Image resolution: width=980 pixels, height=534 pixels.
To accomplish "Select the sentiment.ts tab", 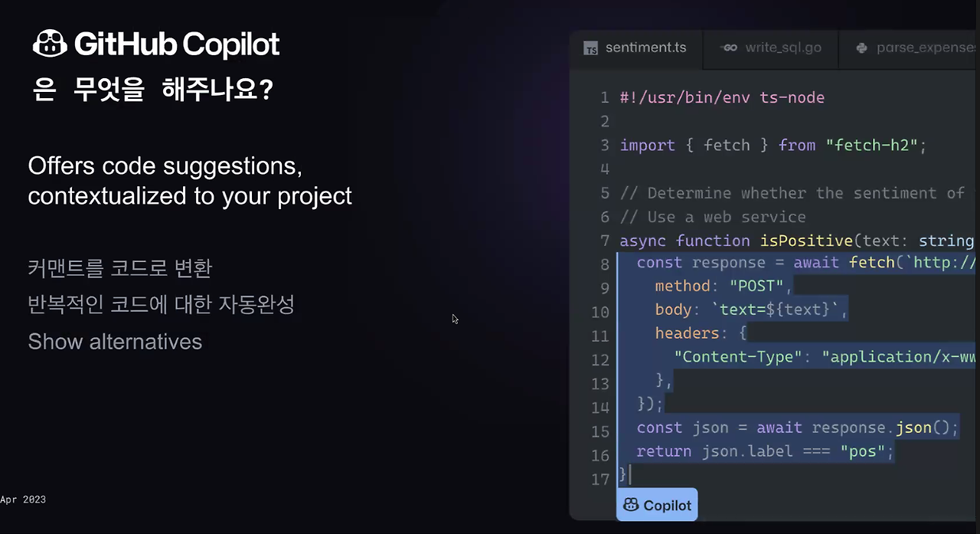I will click(645, 48).
